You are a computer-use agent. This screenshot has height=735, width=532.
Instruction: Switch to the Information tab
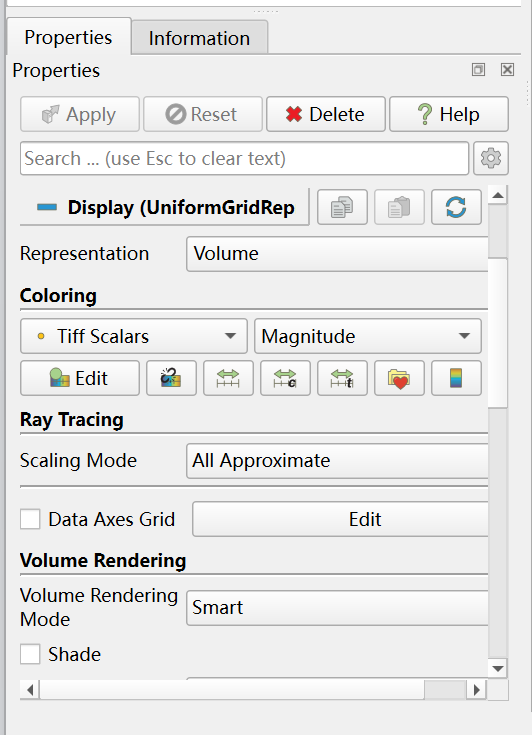tap(199, 38)
